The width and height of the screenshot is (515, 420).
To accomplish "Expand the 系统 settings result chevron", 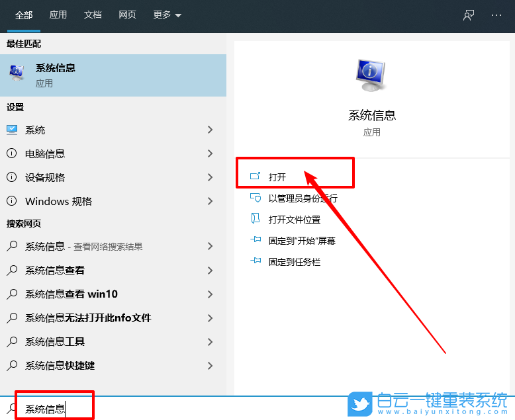I will pyautogui.click(x=211, y=130).
